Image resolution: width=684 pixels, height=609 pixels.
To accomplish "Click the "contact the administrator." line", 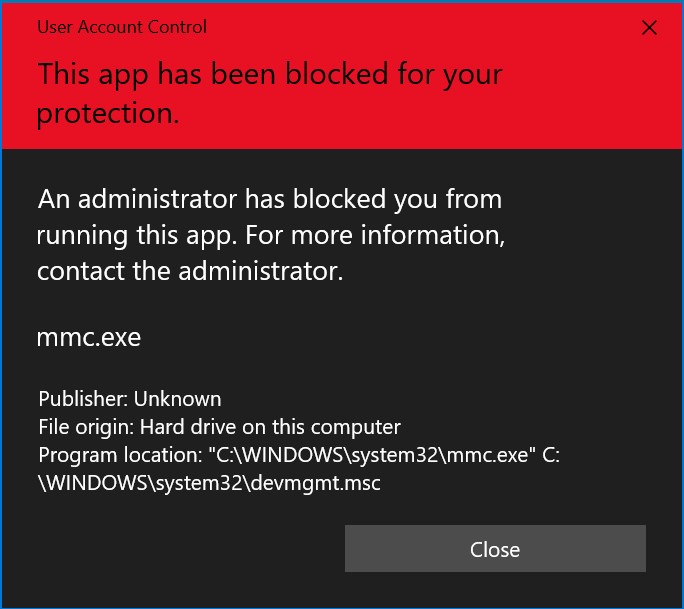I will point(190,271).
